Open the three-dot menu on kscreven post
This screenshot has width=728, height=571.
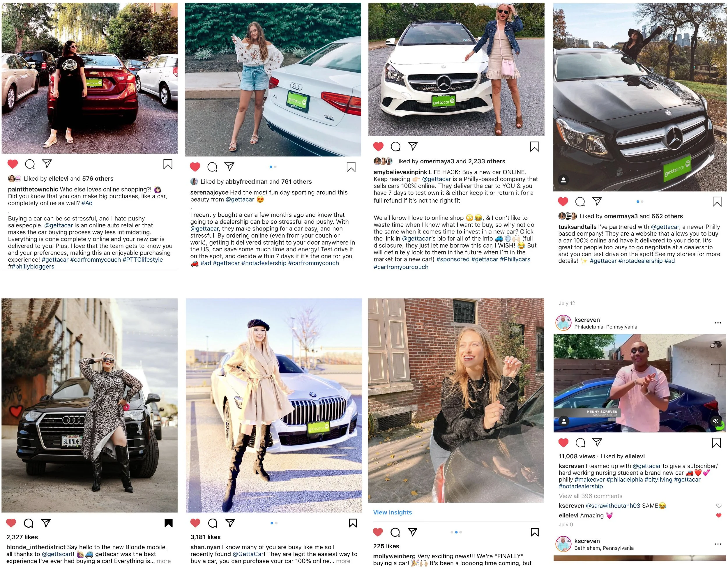[718, 323]
